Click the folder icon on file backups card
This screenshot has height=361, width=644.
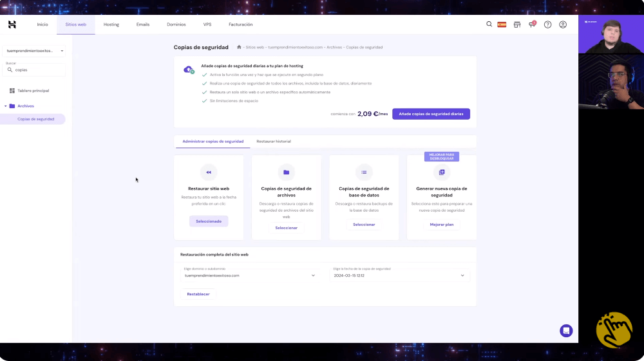click(287, 172)
